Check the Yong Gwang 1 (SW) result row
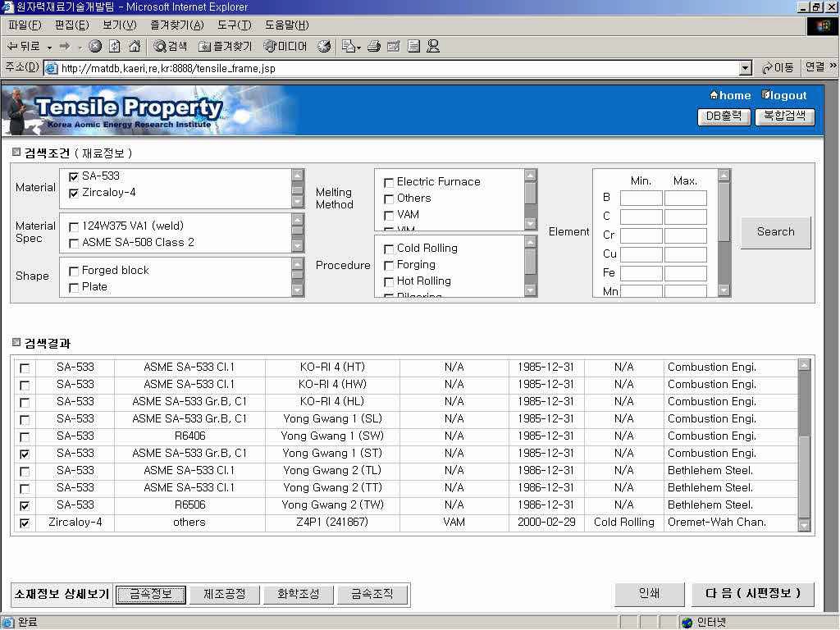The height and width of the screenshot is (630, 840). click(25, 436)
